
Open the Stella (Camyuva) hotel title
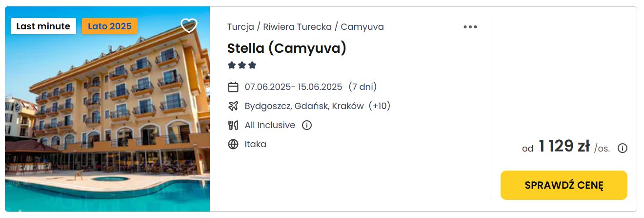coord(287,48)
